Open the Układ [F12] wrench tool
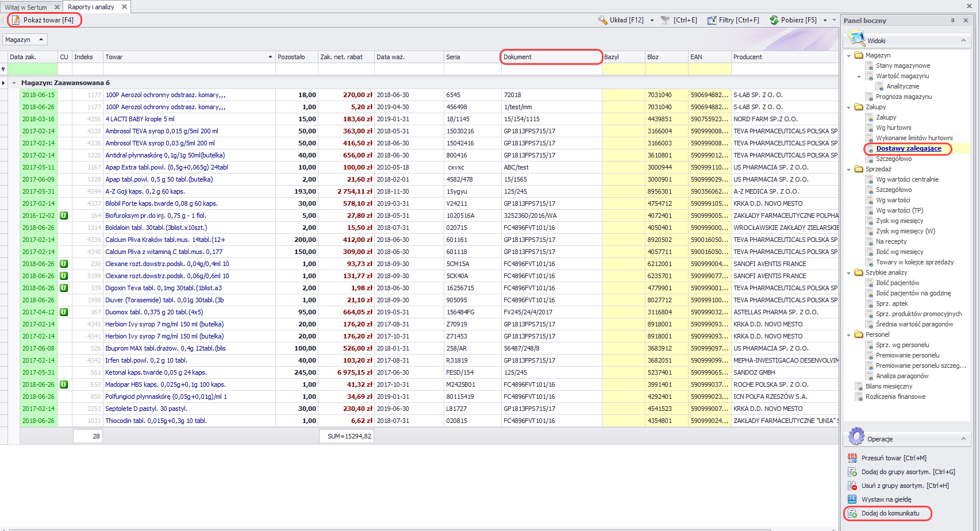Viewport: 980px width, 531px height. pyautogui.click(x=602, y=20)
